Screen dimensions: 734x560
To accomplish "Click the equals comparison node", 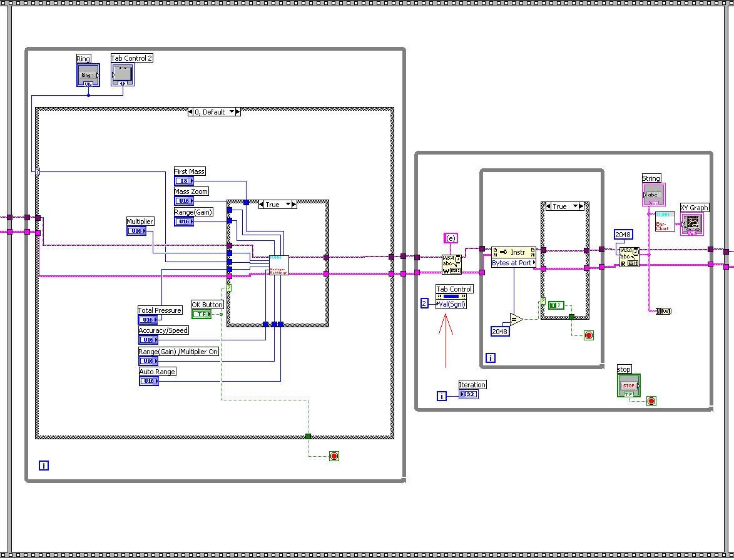I will 516,320.
